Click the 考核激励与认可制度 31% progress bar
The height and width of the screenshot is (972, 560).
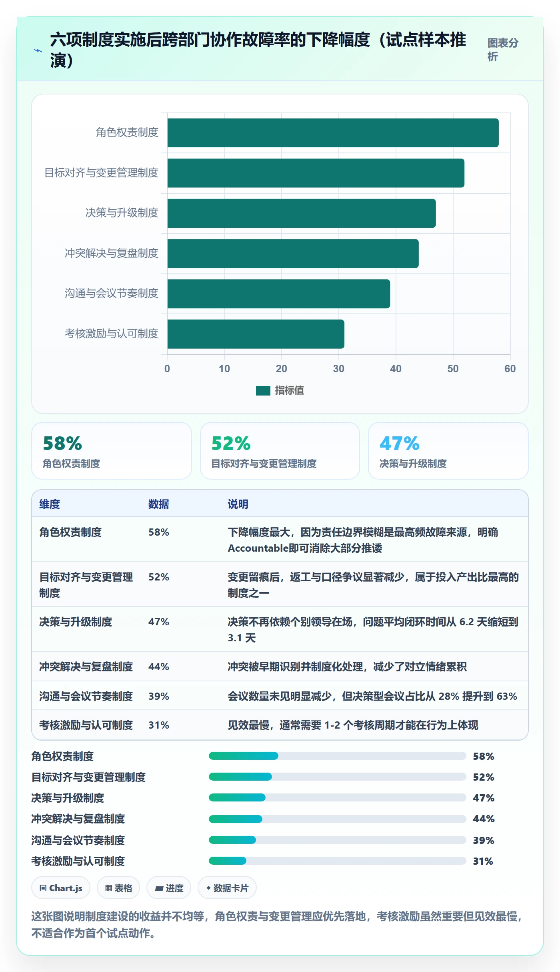(337, 861)
